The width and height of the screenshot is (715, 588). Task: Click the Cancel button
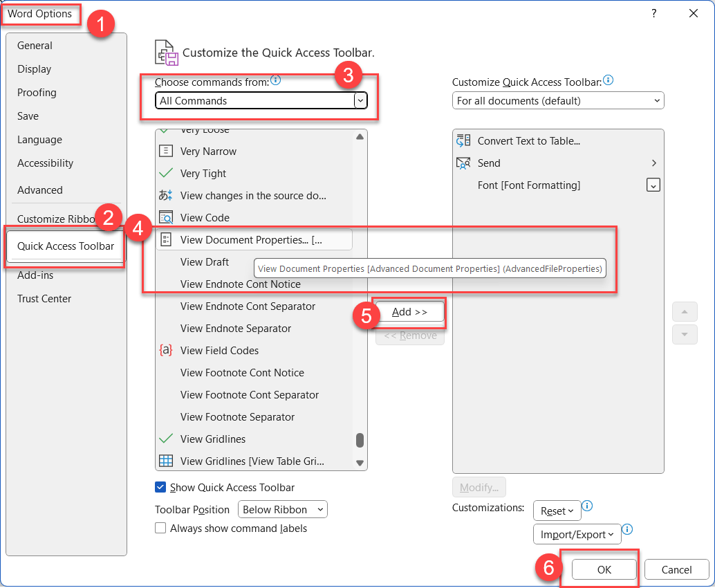(x=677, y=569)
